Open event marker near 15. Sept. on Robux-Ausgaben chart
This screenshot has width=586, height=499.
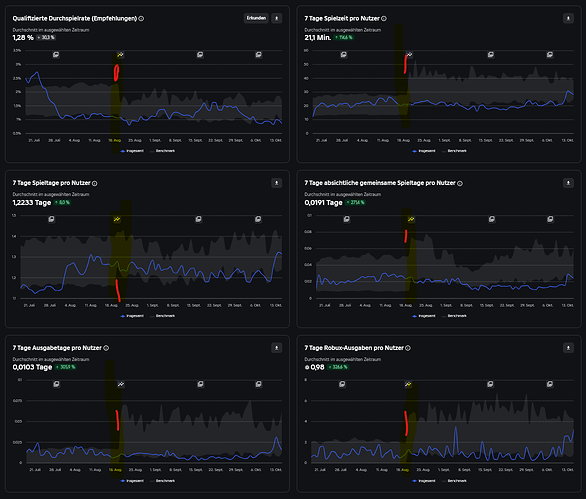(490, 384)
